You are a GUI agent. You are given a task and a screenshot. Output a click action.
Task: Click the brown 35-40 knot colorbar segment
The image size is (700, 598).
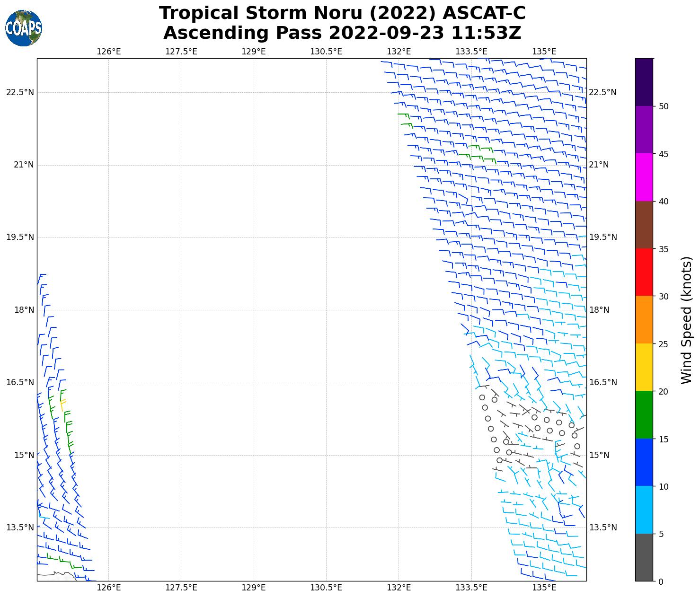point(644,225)
